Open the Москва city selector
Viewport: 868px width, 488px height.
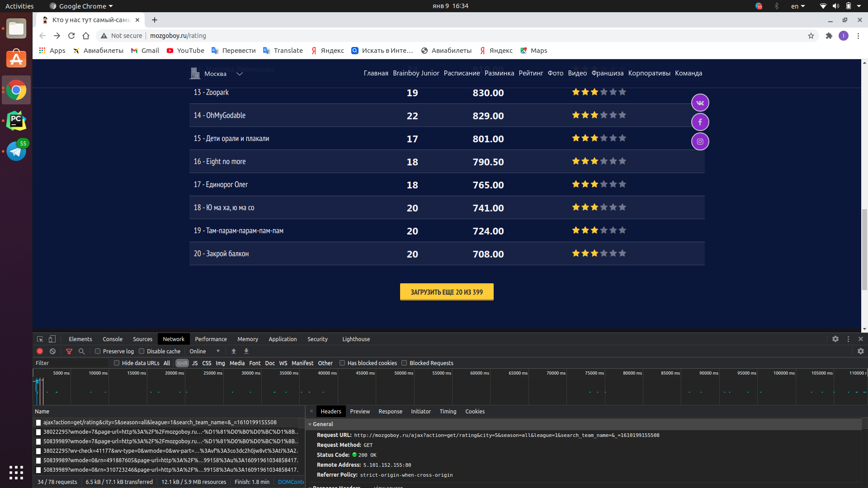pyautogui.click(x=216, y=74)
